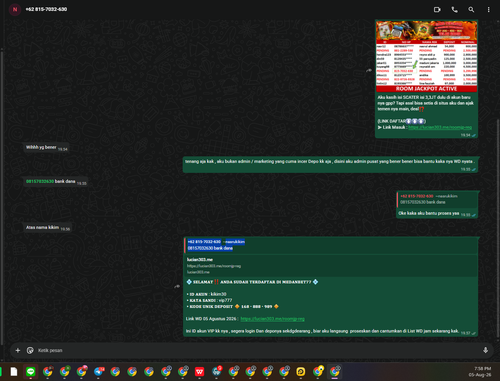Start a video call with the contact

tap(437, 10)
